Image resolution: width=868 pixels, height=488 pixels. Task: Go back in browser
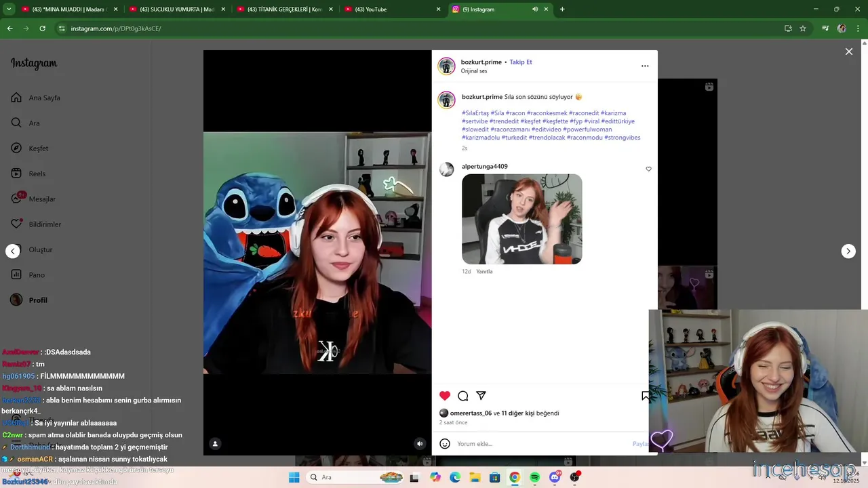point(9,28)
